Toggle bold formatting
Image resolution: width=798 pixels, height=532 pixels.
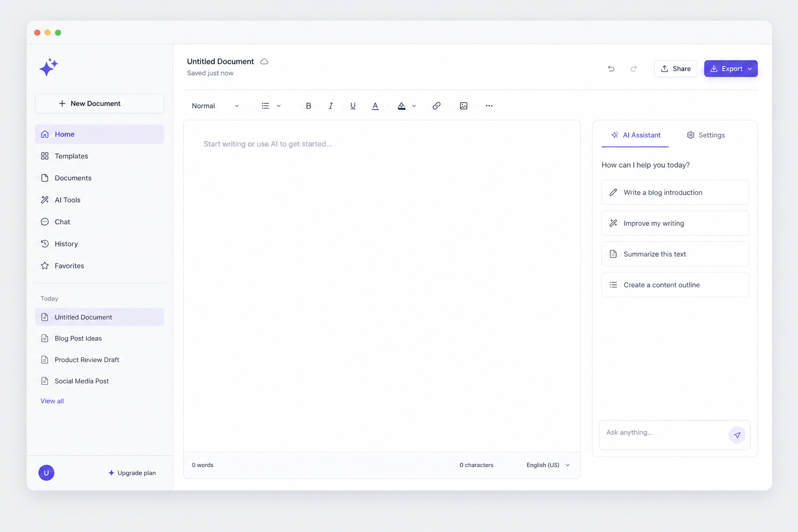click(309, 106)
